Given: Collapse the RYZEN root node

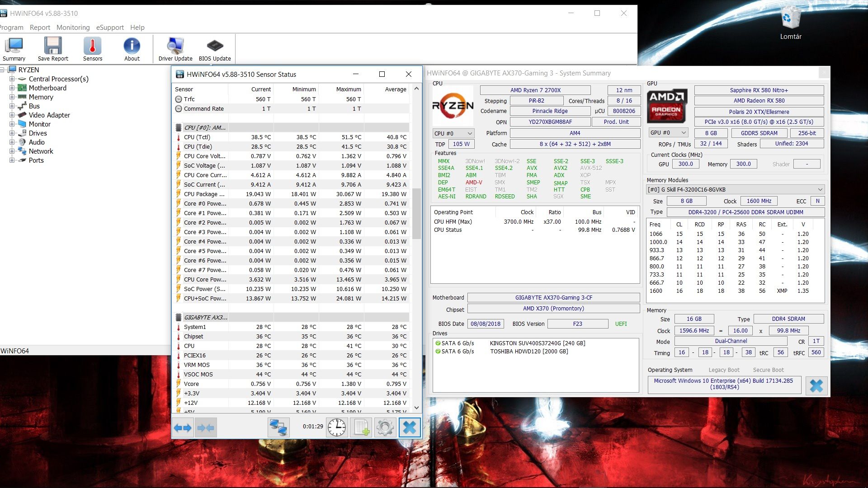Looking at the screenshot, I should (x=2, y=70).
